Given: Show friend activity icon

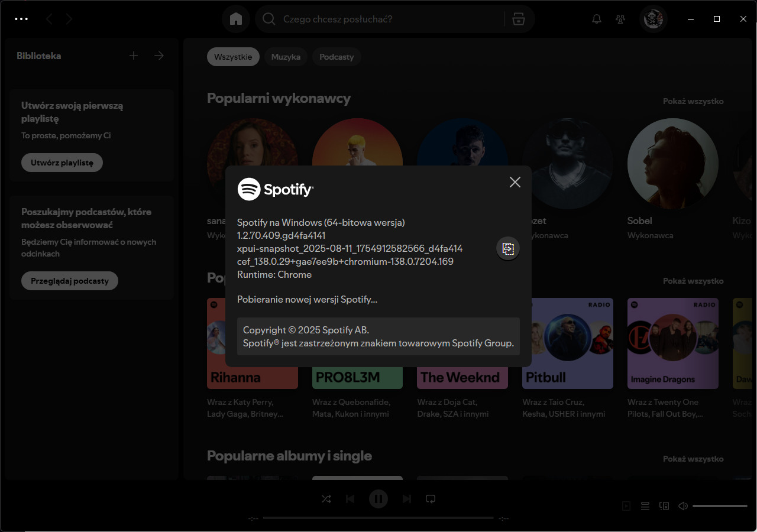Looking at the screenshot, I should [620, 19].
